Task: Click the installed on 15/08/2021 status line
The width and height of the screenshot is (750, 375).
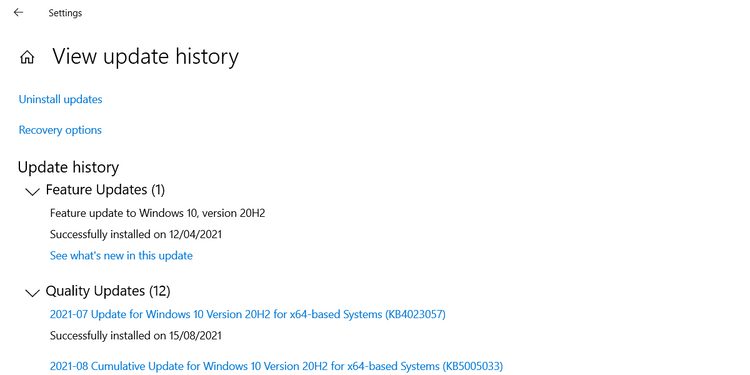Action: coord(136,336)
